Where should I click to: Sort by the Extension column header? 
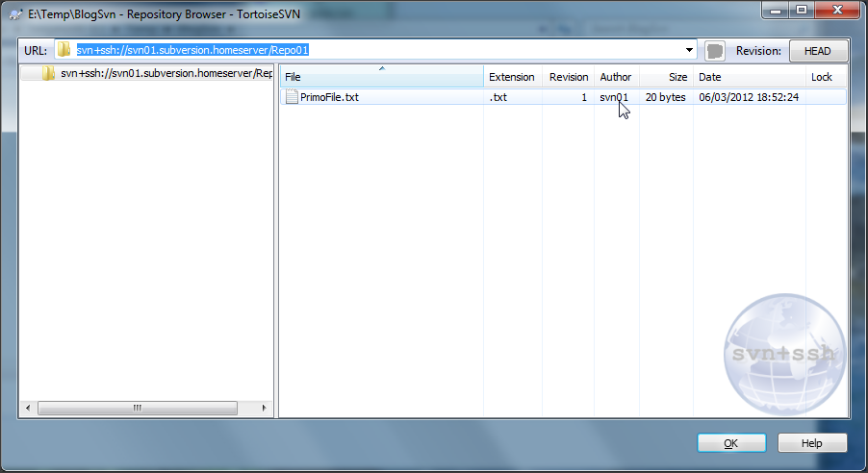(x=513, y=77)
